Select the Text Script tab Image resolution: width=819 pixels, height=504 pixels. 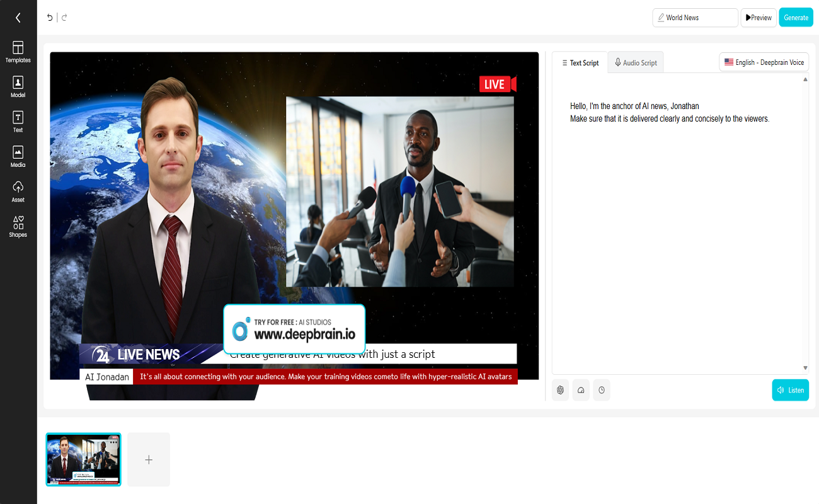(580, 63)
